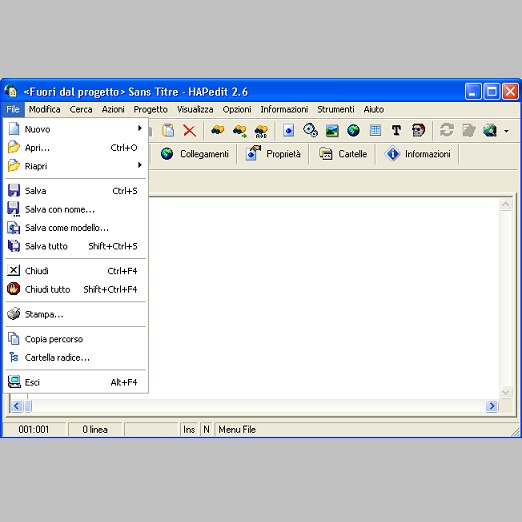Click the paste clipboard toolbar icon
This screenshot has height=522, width=522.
coord(168,130)
